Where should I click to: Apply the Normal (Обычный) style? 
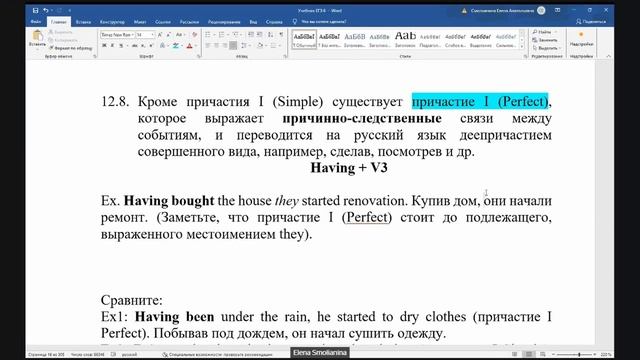[304, 40]
